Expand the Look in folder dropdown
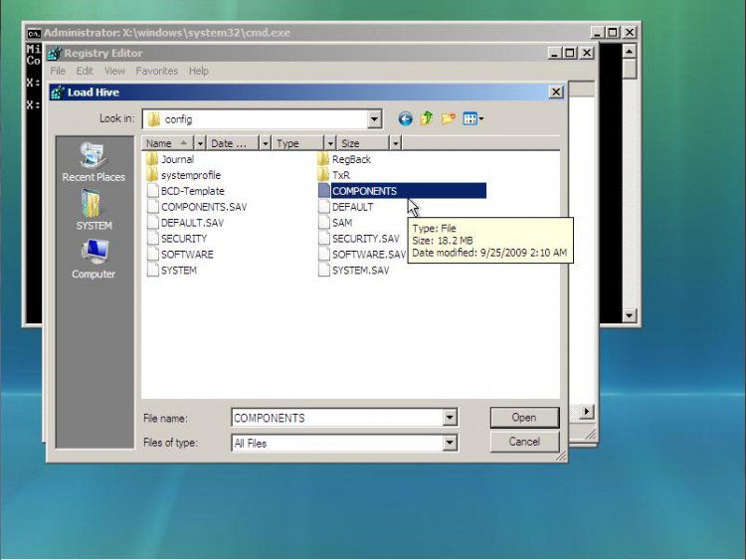The width and height of the screenshot is (746, 560). click(374, 119)
